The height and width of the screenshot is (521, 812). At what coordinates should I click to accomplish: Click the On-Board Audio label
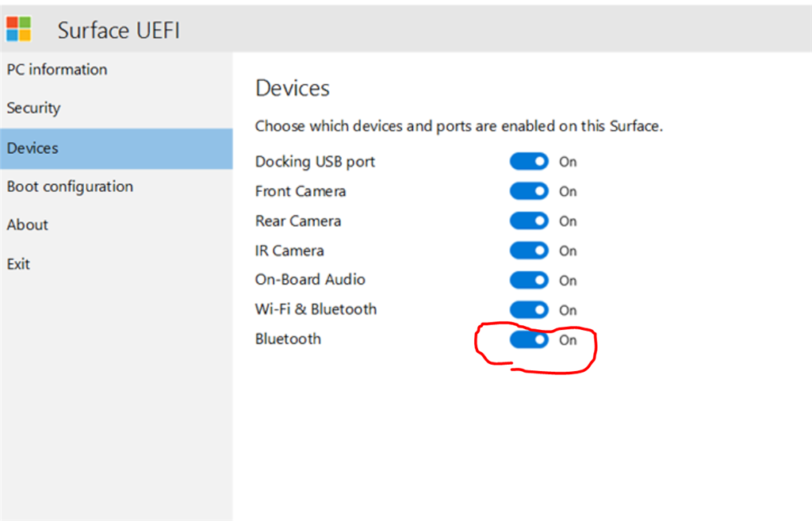310,279
